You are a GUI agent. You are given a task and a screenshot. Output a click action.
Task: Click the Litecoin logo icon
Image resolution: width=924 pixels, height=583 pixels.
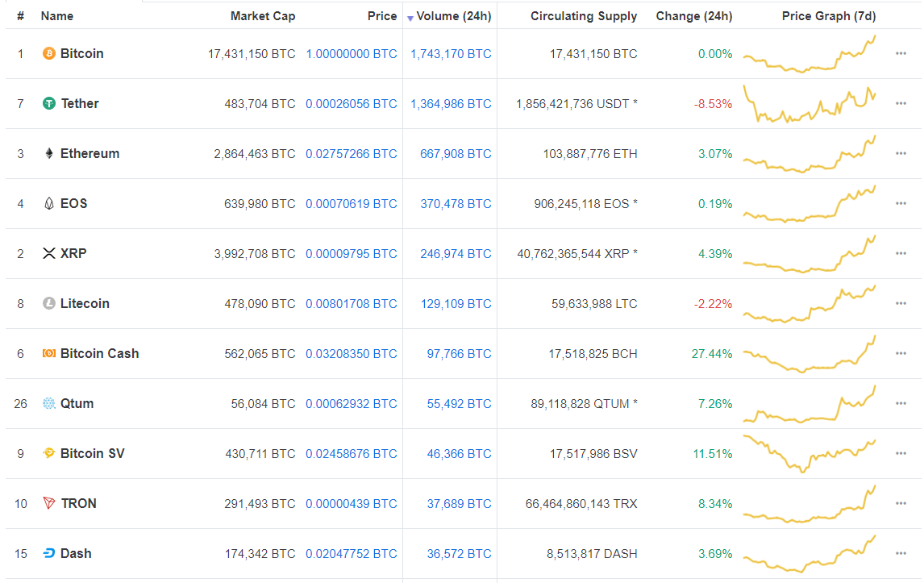(49, 304)
